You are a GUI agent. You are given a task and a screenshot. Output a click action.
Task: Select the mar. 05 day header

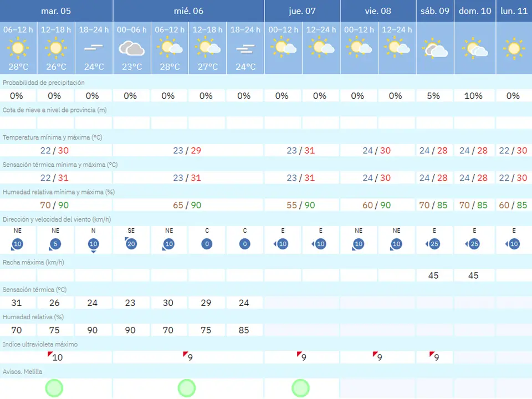56,11
